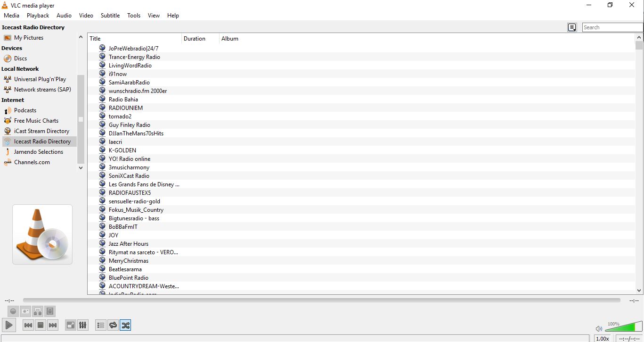Sort list by Album column header
This screenshot has height=342, width=644.
tap(427, 39)
